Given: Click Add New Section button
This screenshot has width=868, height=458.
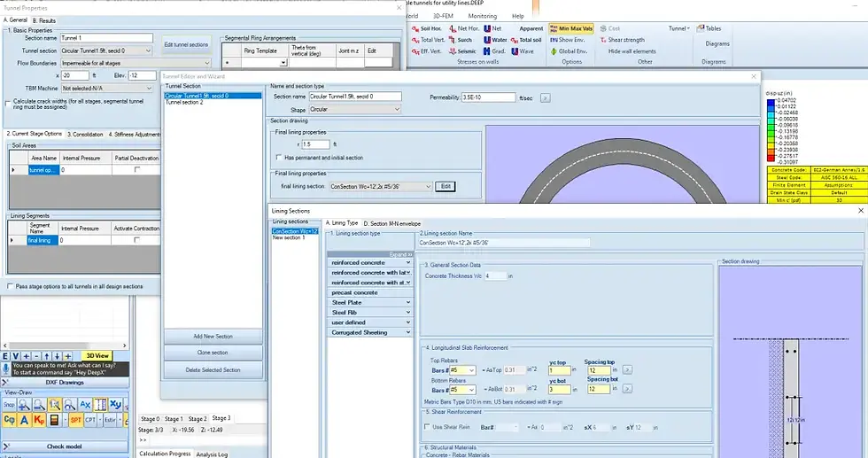Looking at the screenshot, I should point(213,336).
